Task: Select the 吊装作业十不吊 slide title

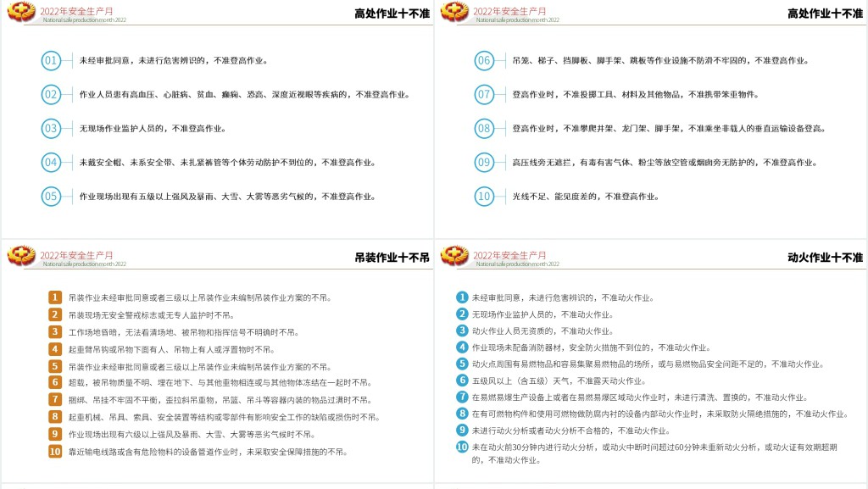Action: (392, 257)
